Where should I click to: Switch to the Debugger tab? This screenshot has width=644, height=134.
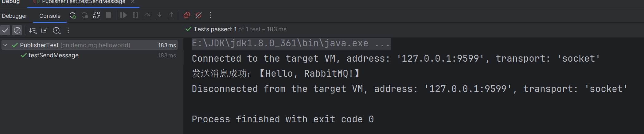point(14,16)
